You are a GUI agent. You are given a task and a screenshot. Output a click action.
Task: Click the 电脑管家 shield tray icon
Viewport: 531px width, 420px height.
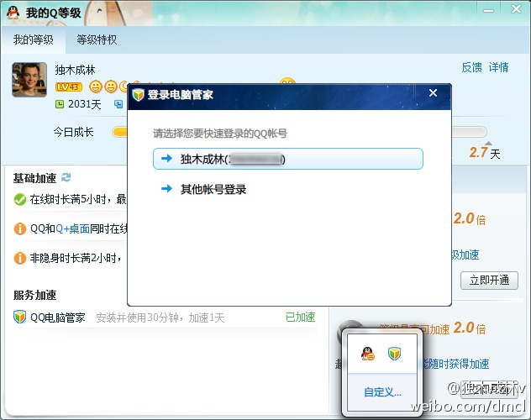tap(395, 354)
